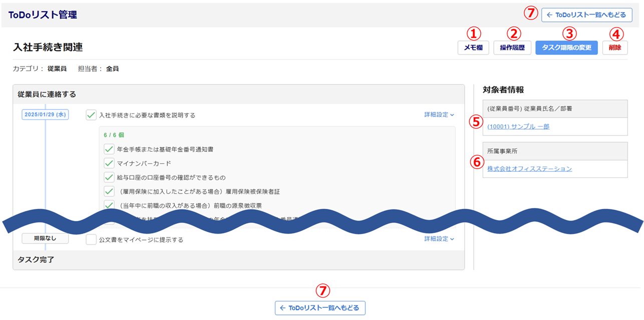Uncheck 雇用保険被保険者証 checklist item
The height and width of the screenshot is (320, 644).
pos(109,191)
